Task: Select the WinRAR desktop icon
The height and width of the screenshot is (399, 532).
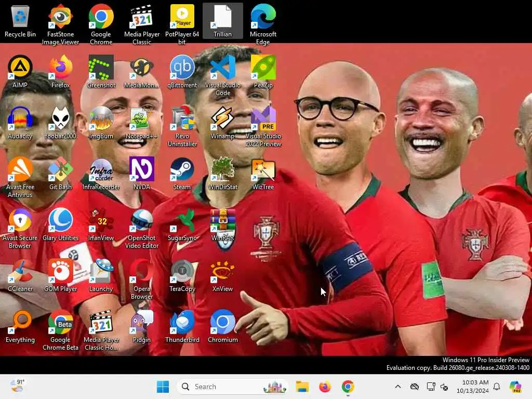Action: coord(222,224)
